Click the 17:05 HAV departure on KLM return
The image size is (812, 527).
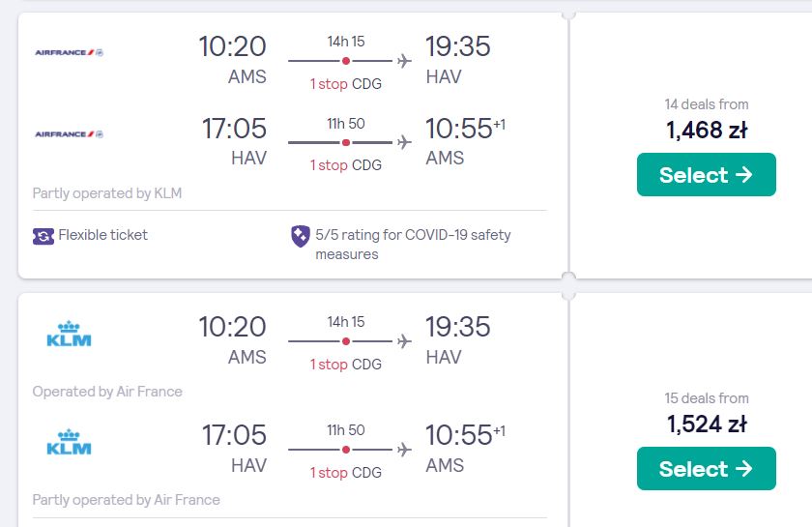[x=234, y=449]
